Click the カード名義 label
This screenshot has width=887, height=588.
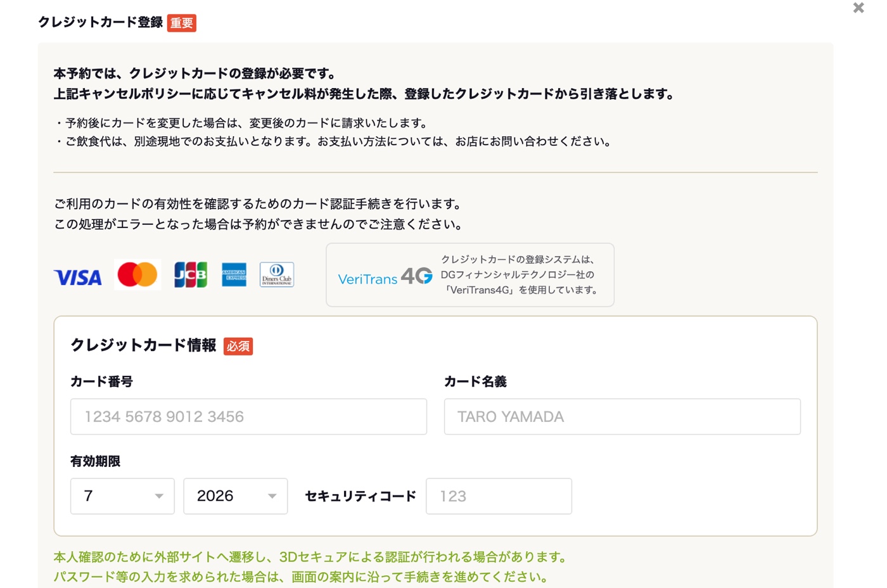[x=475, y=381]
